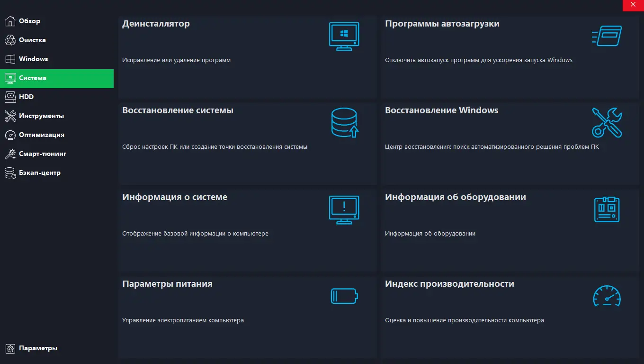Select the Информация об оборудовании title

456,197
